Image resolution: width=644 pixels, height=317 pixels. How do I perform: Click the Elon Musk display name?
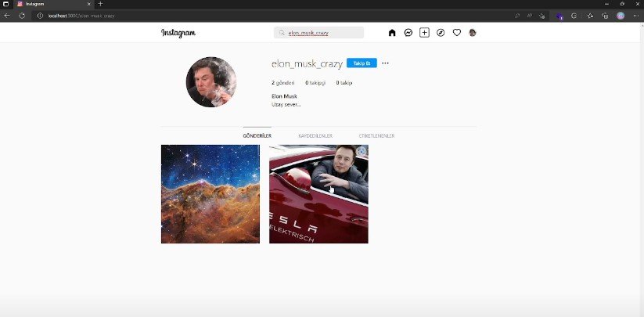coord(284,96)
